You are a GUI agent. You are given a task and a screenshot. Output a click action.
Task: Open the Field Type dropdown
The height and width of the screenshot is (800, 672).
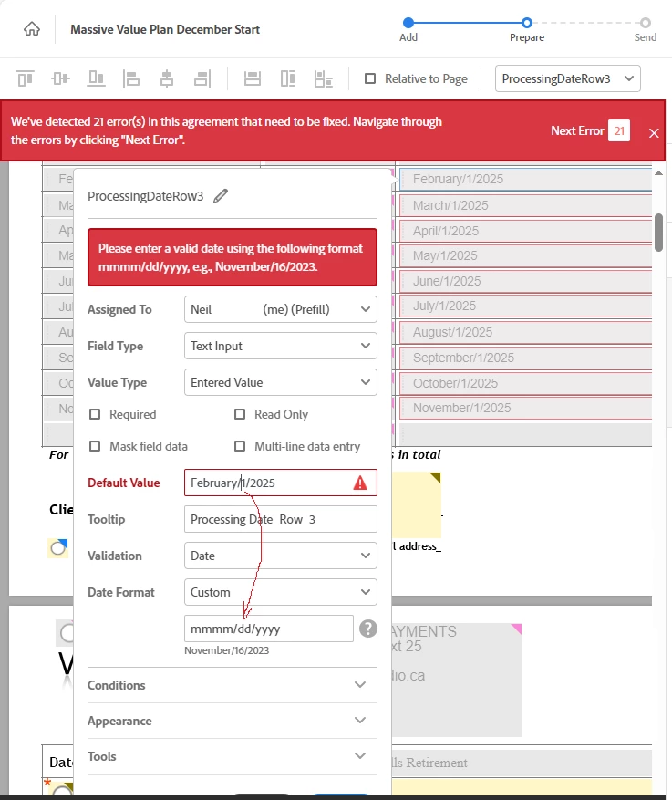pos(281,346)
